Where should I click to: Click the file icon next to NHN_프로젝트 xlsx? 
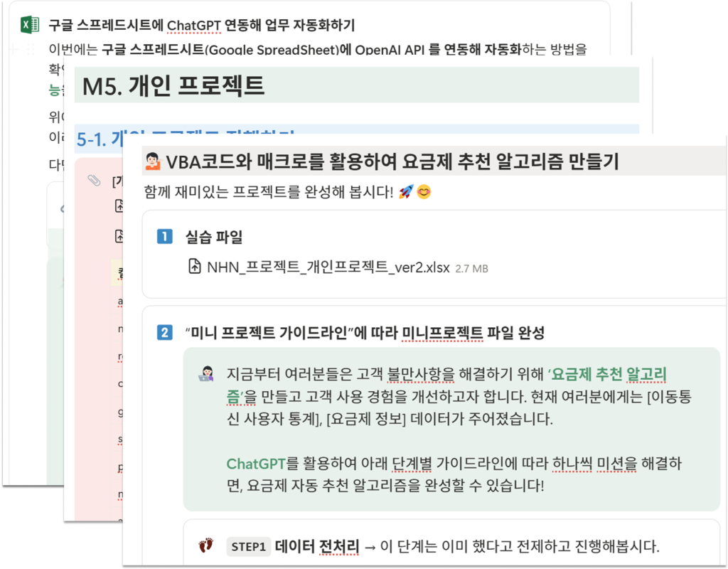tap(195, 267)
